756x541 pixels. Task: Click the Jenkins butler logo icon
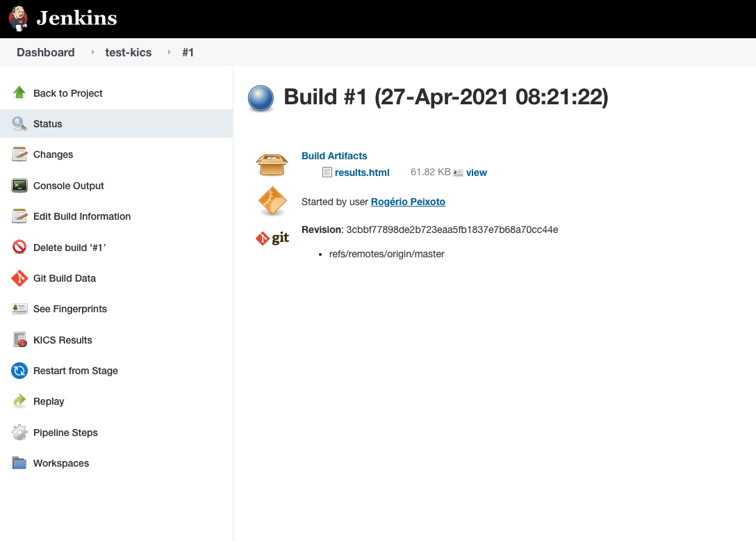point(18,18)
